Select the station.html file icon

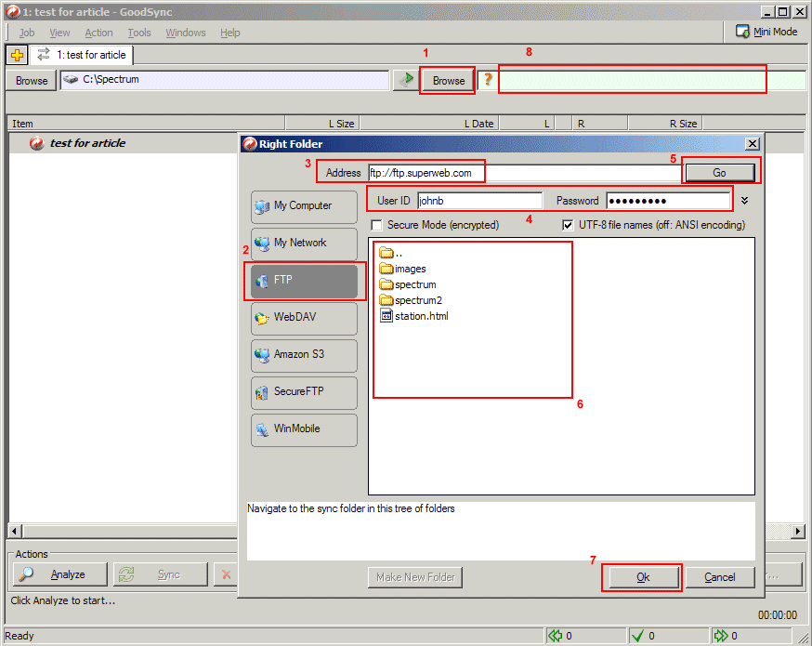click(x=386, y=315)
